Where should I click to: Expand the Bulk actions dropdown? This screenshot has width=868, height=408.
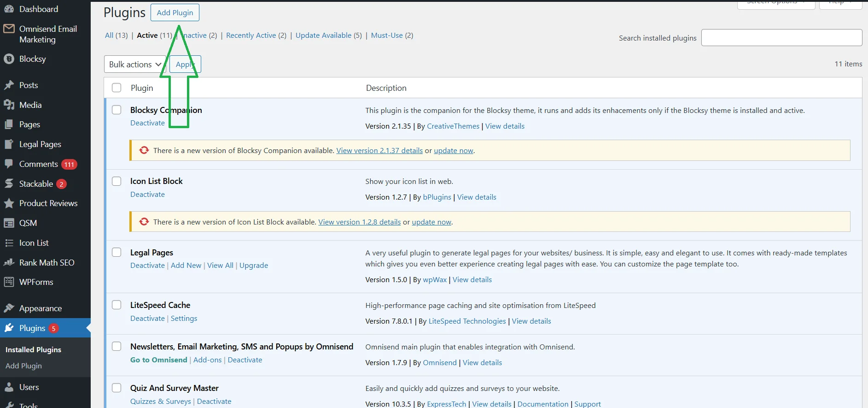[135, 65]
